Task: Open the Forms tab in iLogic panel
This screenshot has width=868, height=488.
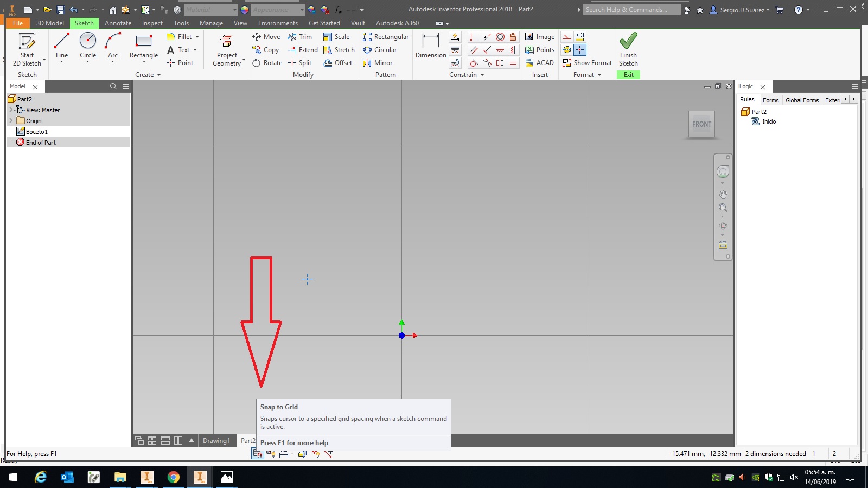Action: [x=771, y=100]
